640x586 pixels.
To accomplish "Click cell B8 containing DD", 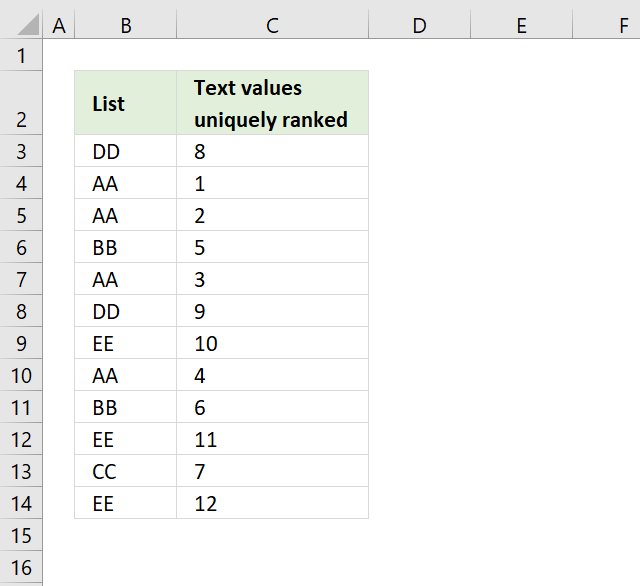I will click(126, 311).
